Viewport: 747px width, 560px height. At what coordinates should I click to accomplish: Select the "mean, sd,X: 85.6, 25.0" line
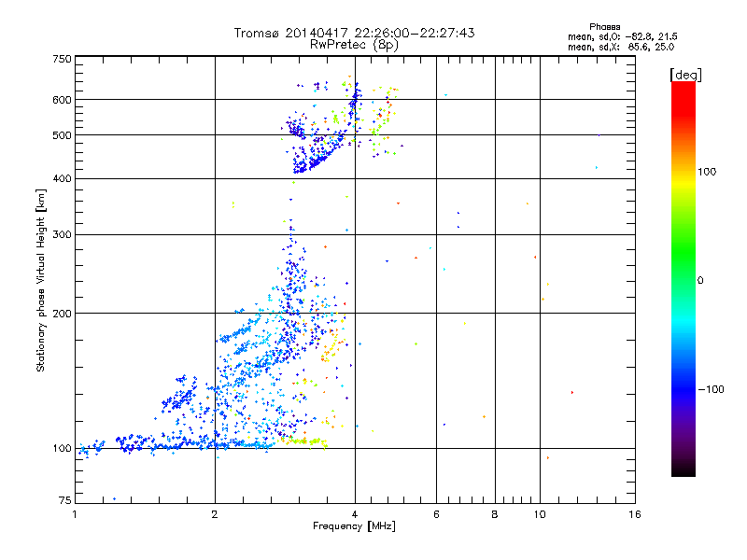(621, 48)
